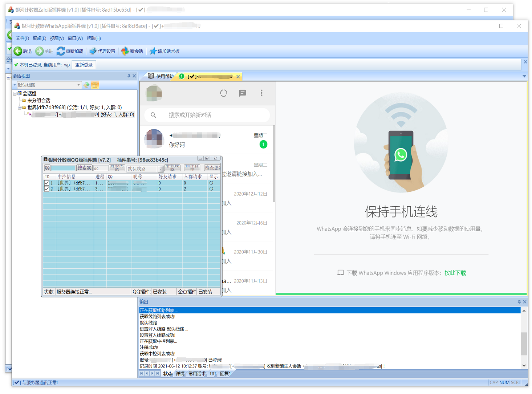This screenshot has width=532, height=394.
Task: Click the 重新加载 reload icon
Action: [61, 51]
